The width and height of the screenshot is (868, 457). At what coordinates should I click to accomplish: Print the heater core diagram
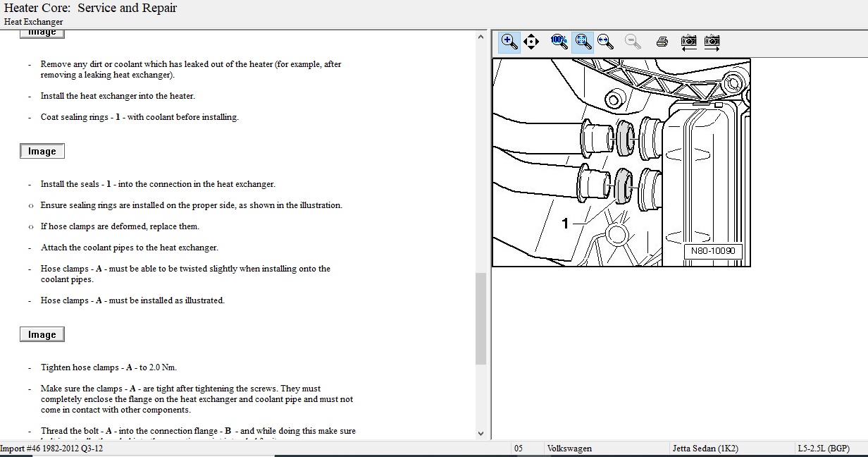(662, 42)
